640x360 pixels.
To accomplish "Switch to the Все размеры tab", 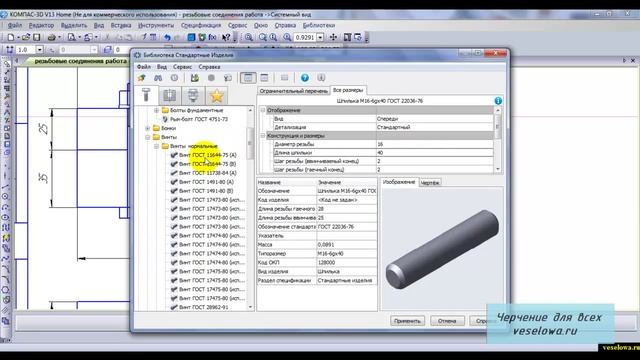I will tap(348, 90).
